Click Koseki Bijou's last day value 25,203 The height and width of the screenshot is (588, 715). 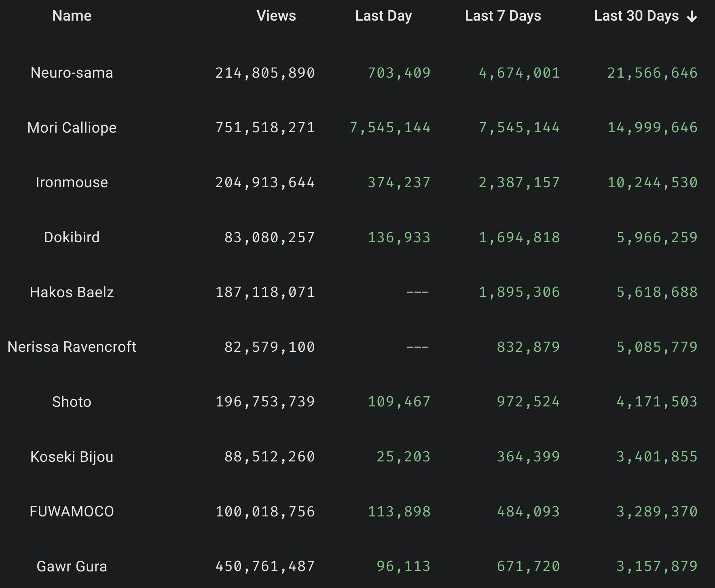coord(404,457)
